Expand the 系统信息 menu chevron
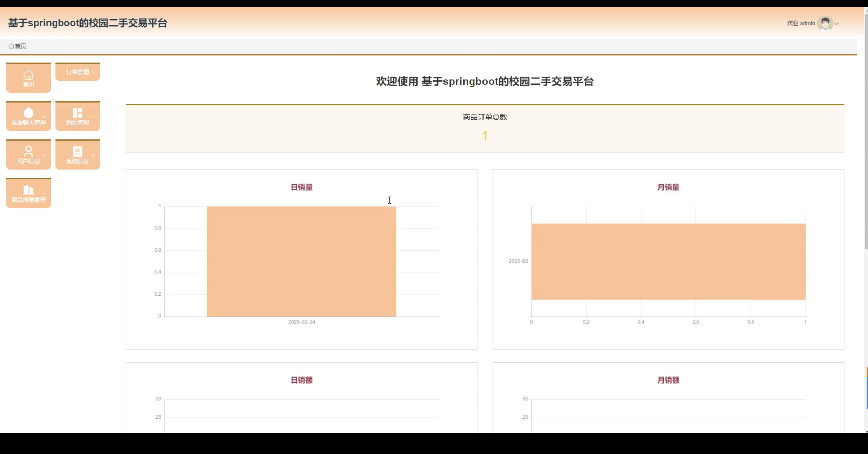Image resolution: width=868 pixels, height=454 pixels. coord(93,156)
